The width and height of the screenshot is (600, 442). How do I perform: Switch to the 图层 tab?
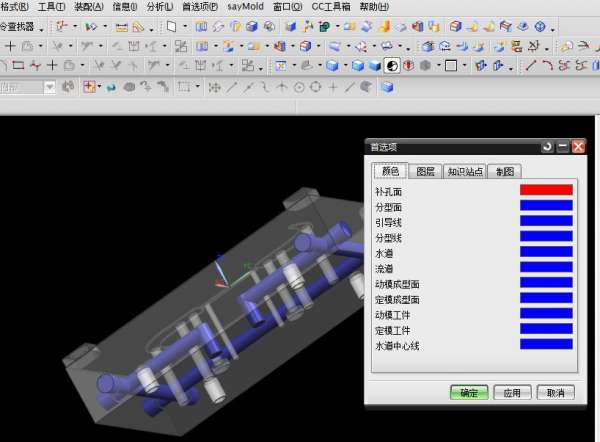click(x=425, y=171)
